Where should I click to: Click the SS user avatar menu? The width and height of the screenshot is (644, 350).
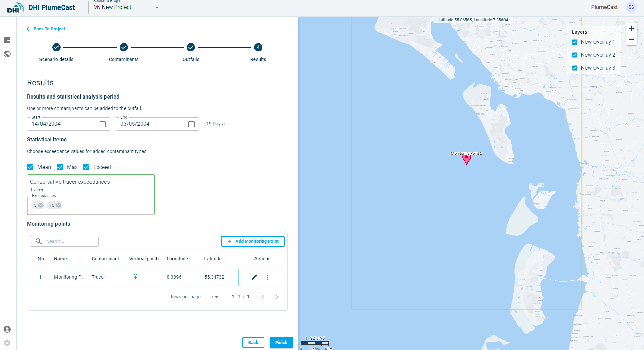[631, 7]
